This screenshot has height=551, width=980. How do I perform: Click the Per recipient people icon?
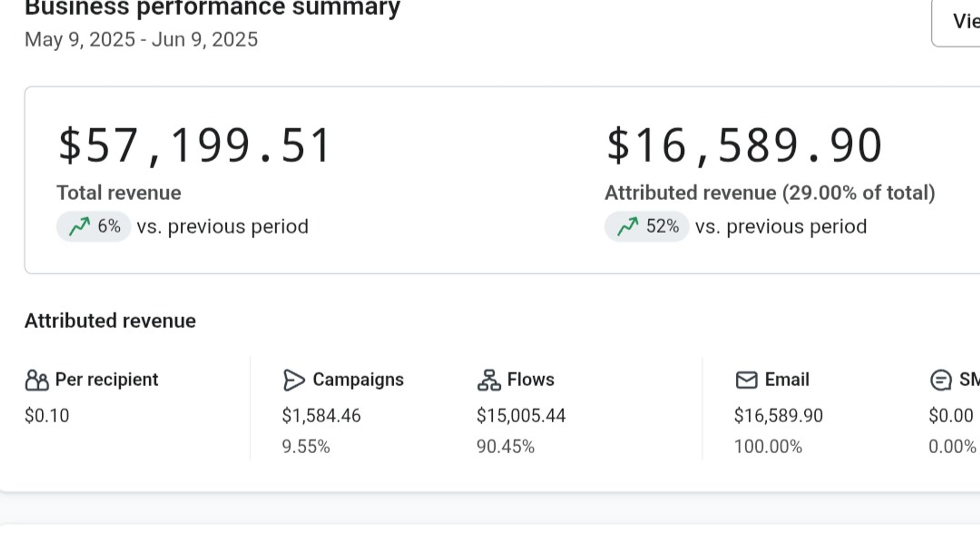coord(37,380)
